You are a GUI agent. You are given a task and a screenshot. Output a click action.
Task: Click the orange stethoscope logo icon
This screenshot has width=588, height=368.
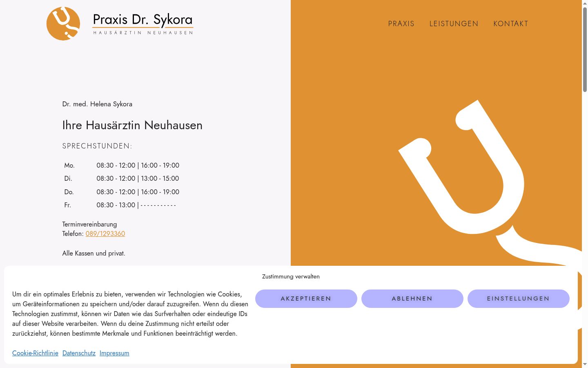click(63, 23)
